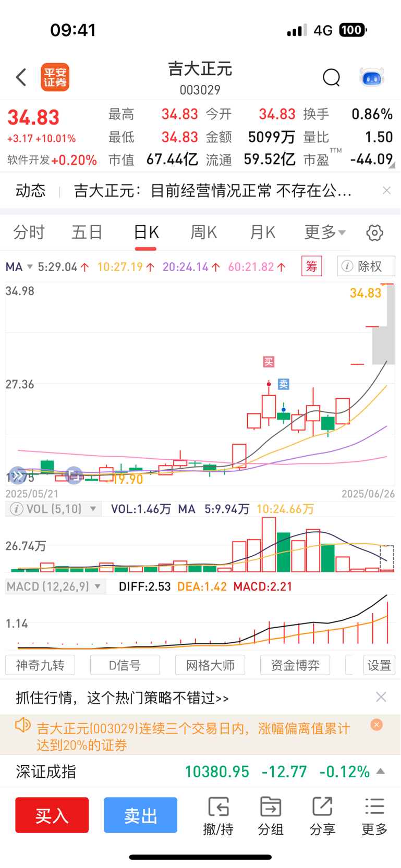Open the 平安证券 logo icon

[x=55, y=78]
